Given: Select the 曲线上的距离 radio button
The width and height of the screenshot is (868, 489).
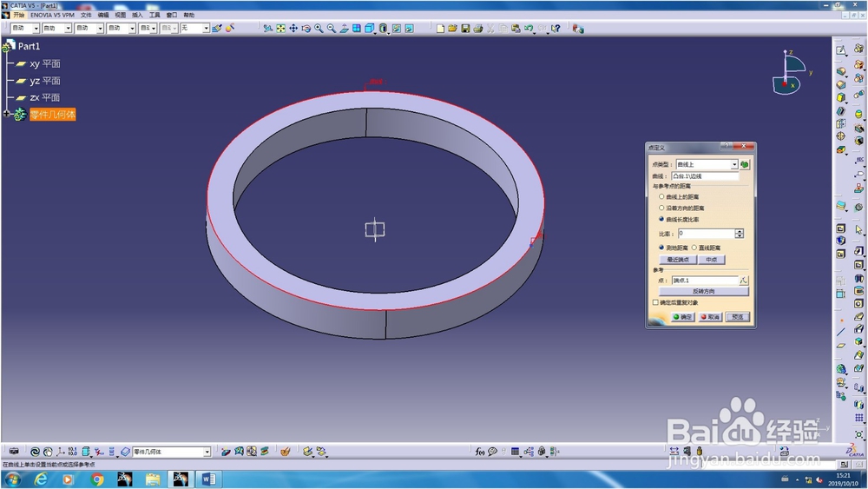Looking at the screenshot, I should pos(661,196).
